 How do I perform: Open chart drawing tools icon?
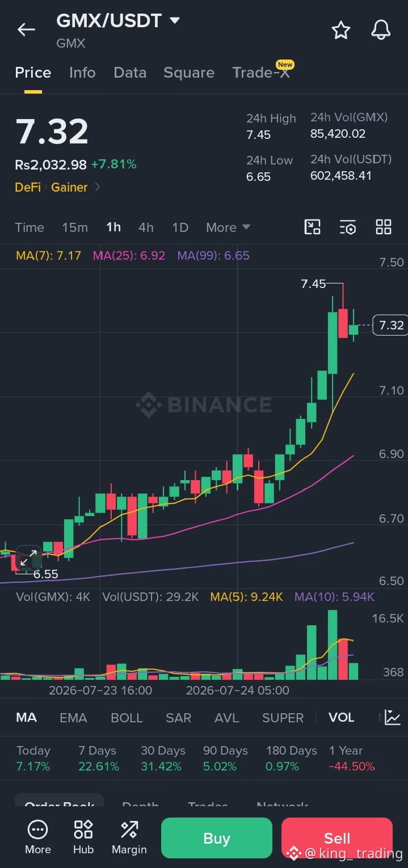point(313,227)
